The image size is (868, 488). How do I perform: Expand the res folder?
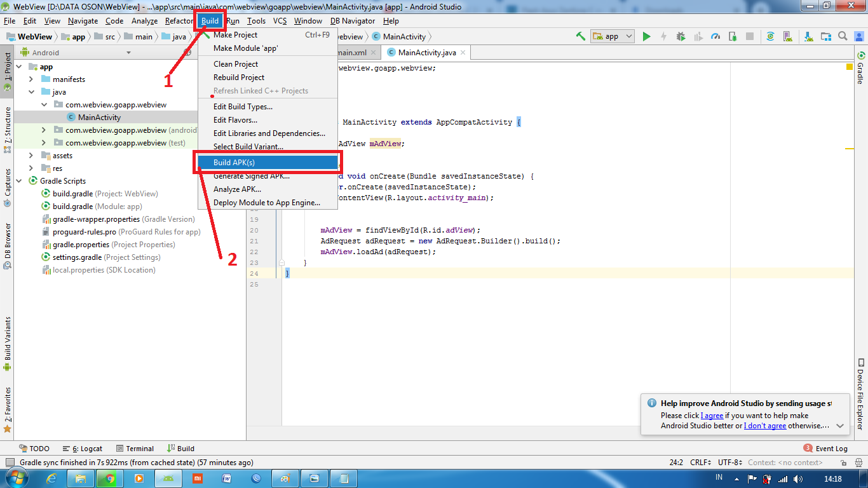(31, 168)
